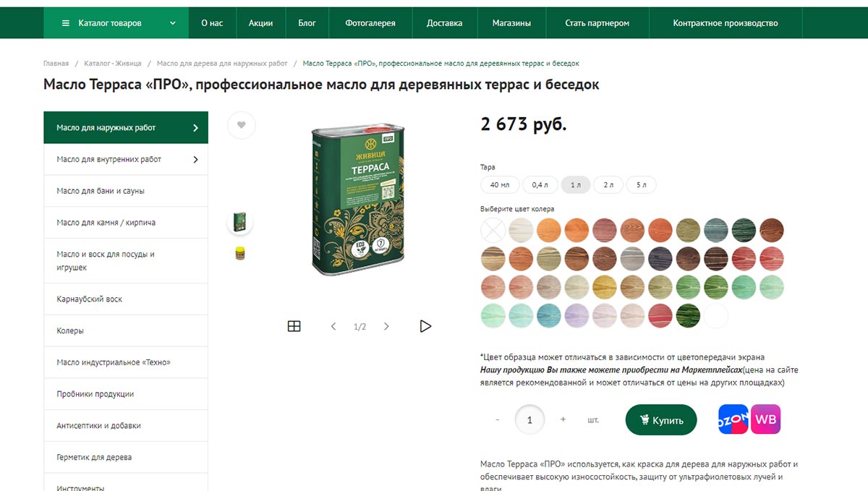The height and width of the screenshot is (491, 868).
Task: Increase quantity with the plus button
Action: 563,420
